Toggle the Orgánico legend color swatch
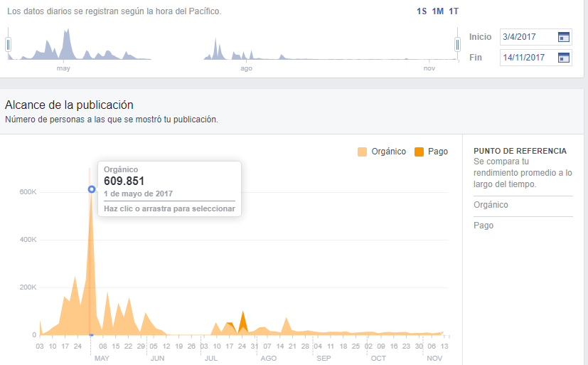 (362, 152)
